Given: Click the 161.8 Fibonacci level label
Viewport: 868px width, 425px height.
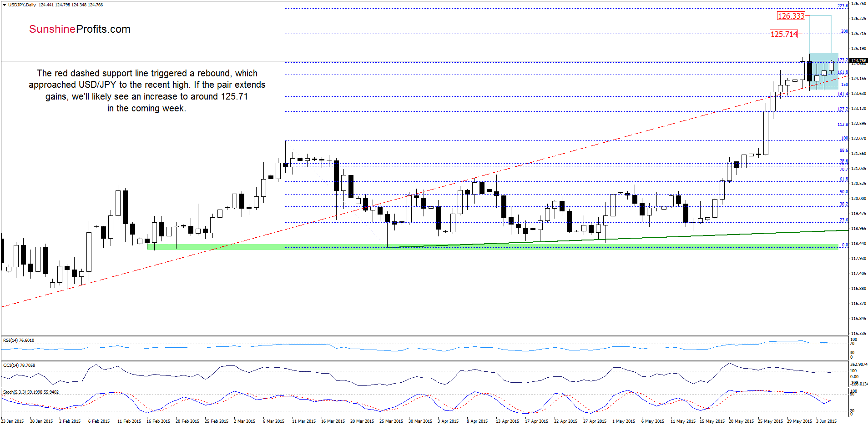Looking at the screenshot, I should [843, 72].
